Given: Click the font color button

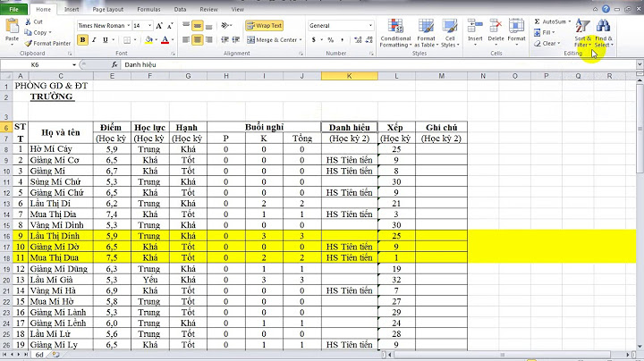Looking at the screenshot, I should coord(165,40).
